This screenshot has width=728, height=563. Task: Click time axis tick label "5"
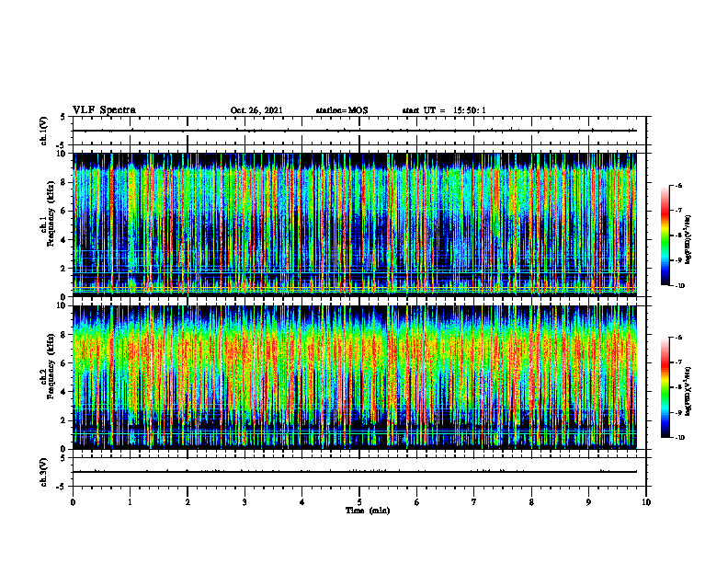point(359,502)
